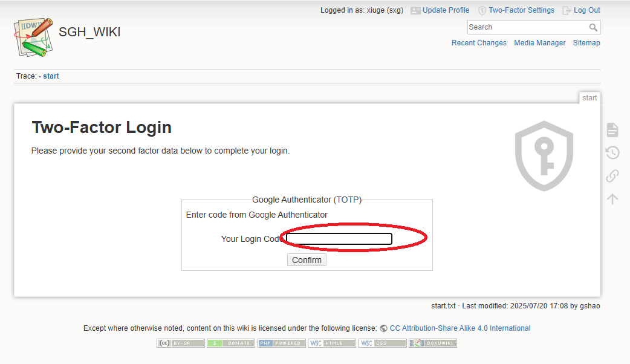Open backlinks with the chain icon

(612, 175)
